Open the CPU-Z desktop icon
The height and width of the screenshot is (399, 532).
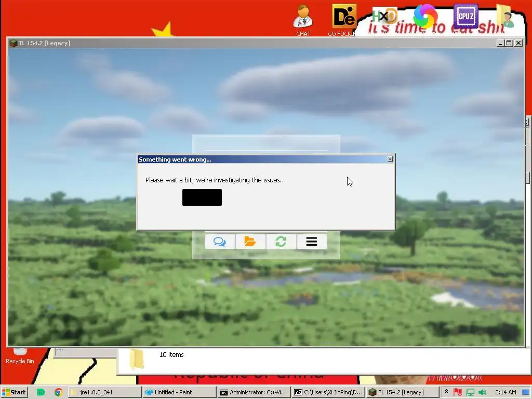[466, 16]
